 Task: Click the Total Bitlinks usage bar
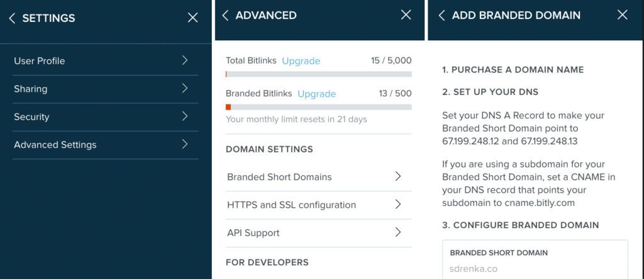tap(318, 74)
